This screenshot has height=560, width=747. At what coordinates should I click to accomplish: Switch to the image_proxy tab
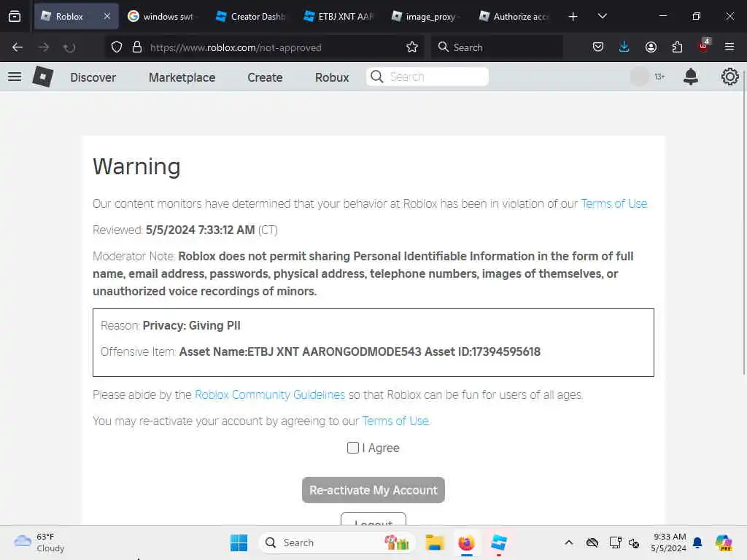click(425, 16)
